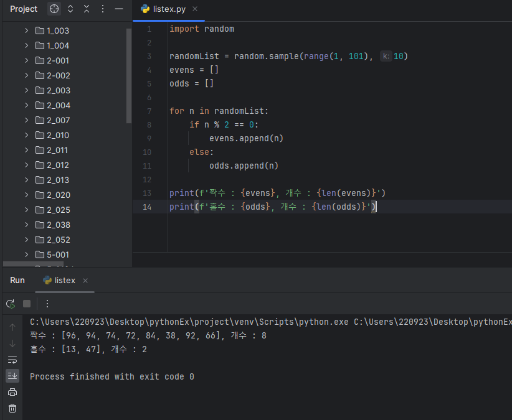
Task: Expand the 1_003 folder
Action: pos(26,30)
